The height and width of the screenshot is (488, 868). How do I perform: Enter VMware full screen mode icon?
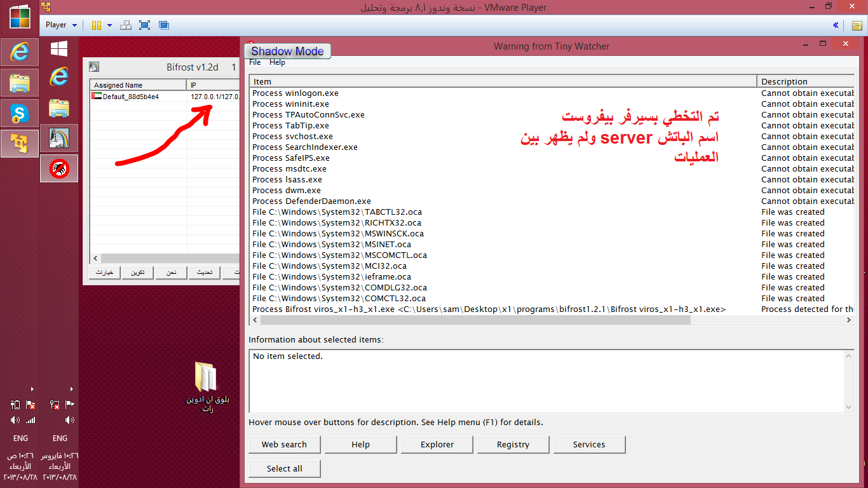144,25
